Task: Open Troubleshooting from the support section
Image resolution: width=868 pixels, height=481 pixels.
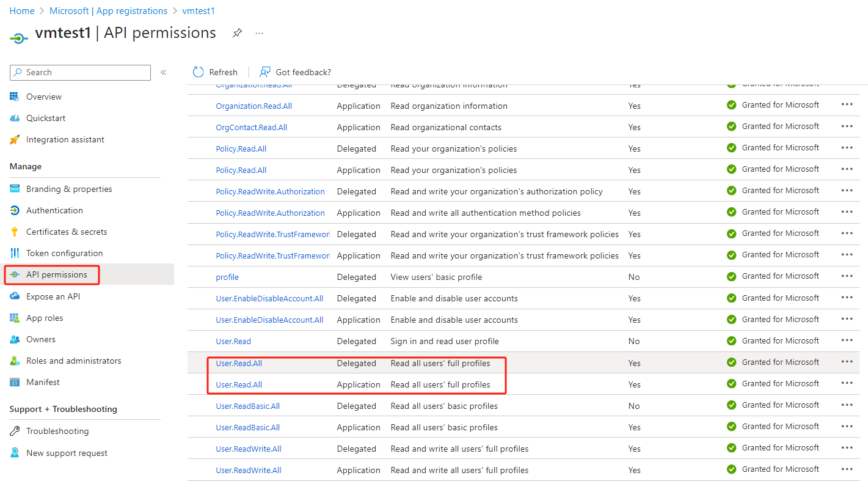Action: (x=56, y=430)
